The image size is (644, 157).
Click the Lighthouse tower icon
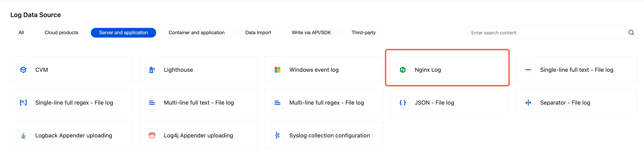[x=152, y=70]
